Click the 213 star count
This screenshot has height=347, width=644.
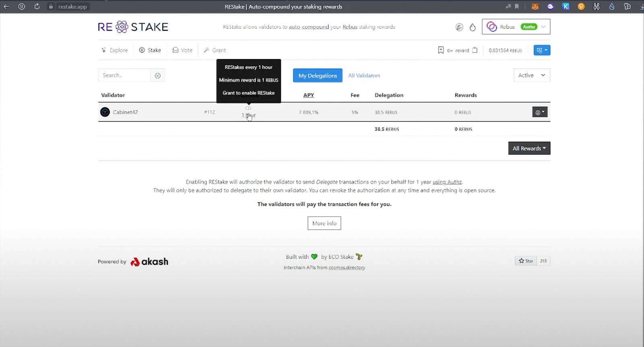pos(543,261)
